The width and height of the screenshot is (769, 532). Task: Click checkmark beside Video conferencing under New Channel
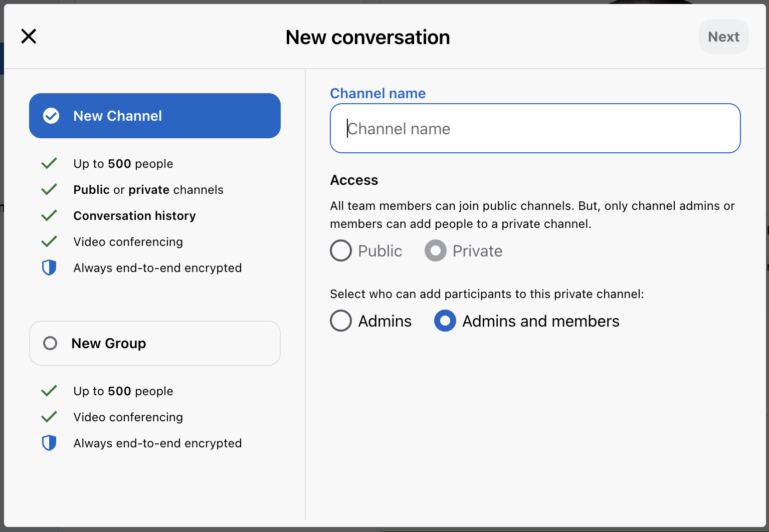[x=49, y=241]
